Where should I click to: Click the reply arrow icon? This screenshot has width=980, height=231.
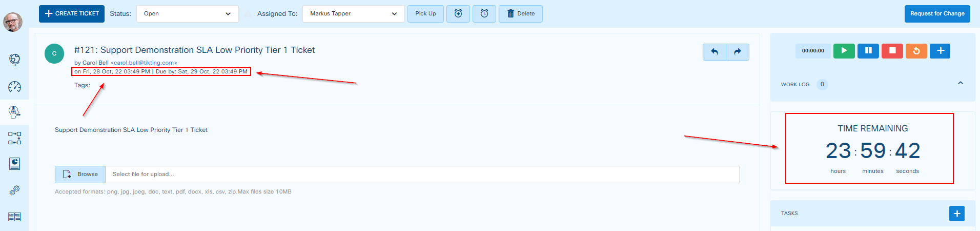714,52
